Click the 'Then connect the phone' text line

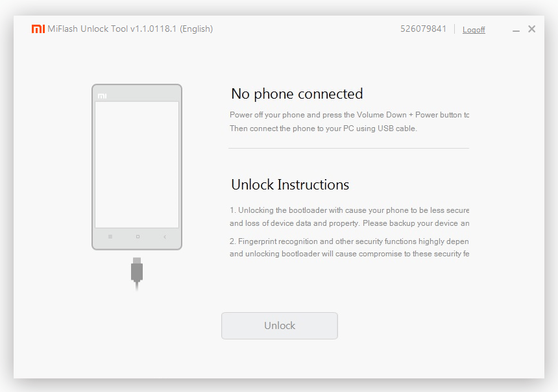tap(323, 129)
